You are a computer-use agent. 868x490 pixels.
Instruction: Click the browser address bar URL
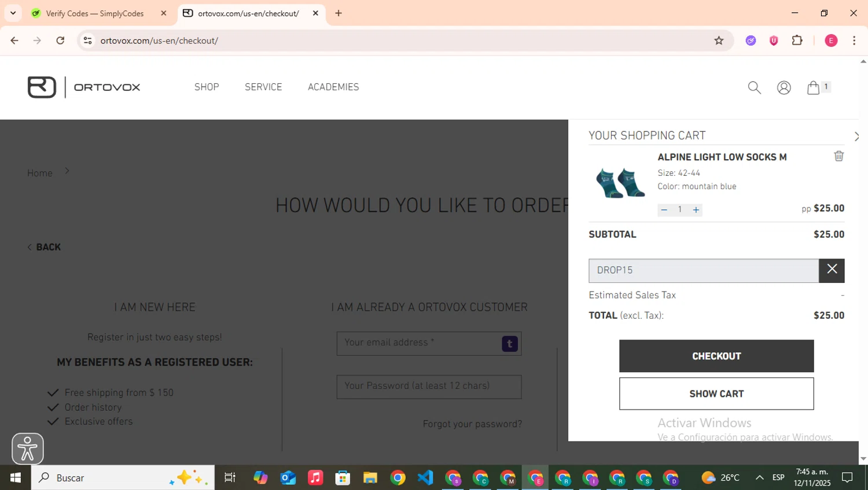[x=159, y=40]
